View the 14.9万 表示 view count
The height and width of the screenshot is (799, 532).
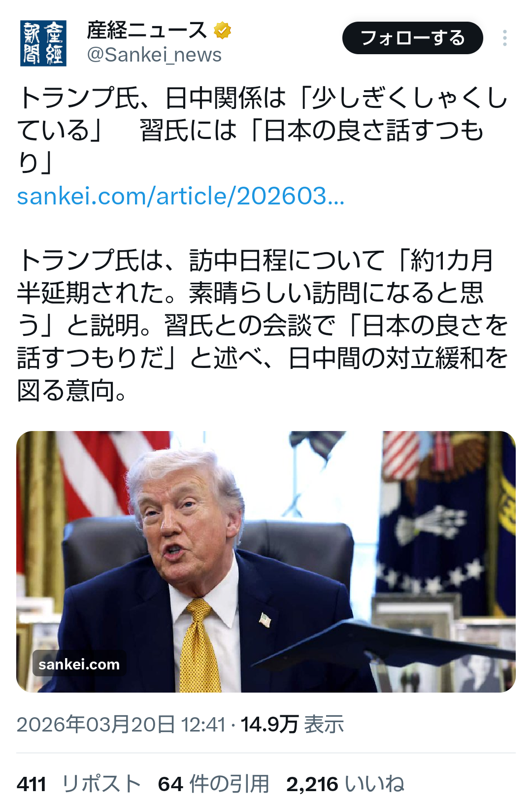click(292, 725)
